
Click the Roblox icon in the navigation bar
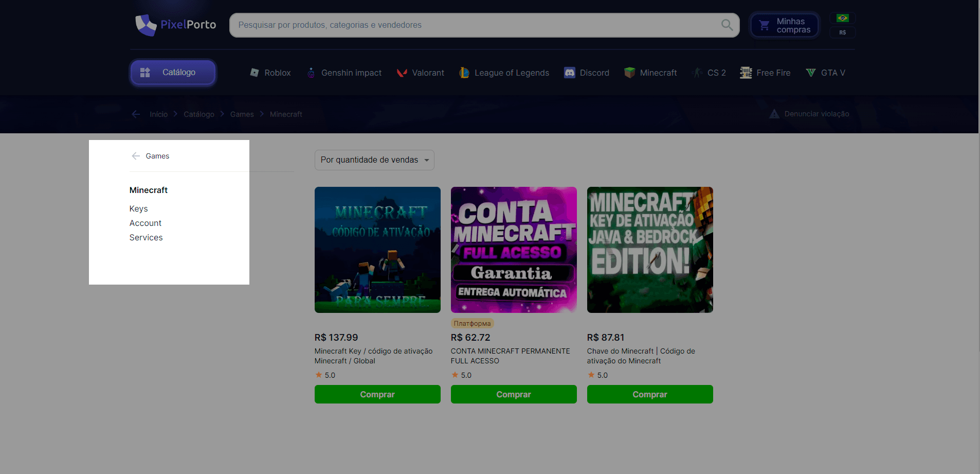254,73
